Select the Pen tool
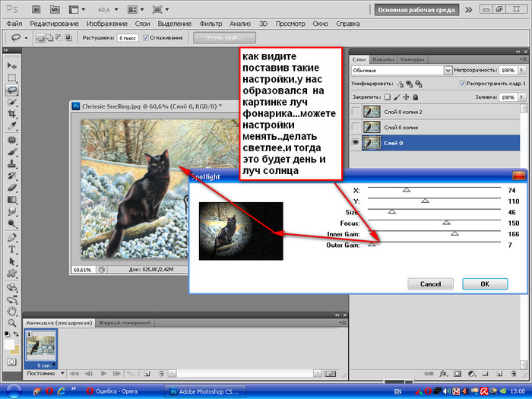 coord(12,237)
